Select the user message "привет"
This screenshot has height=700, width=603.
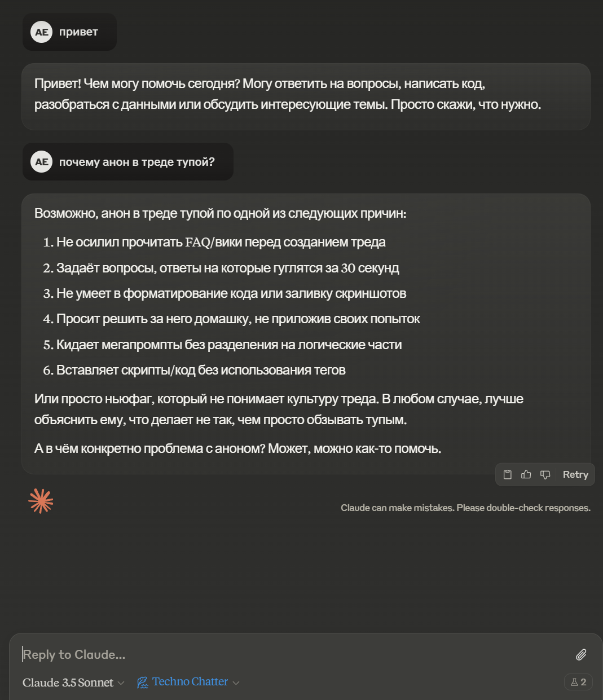[x=78, y=32]
